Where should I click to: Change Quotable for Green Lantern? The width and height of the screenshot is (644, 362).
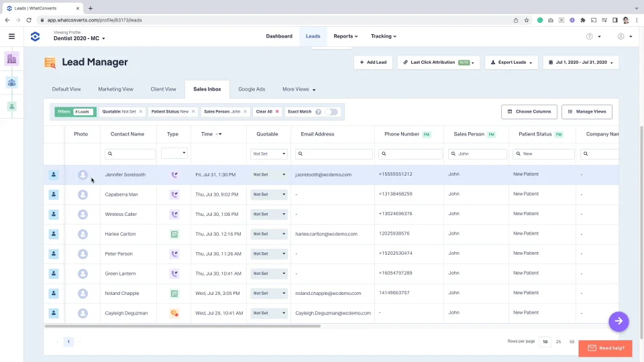(268, 274)
